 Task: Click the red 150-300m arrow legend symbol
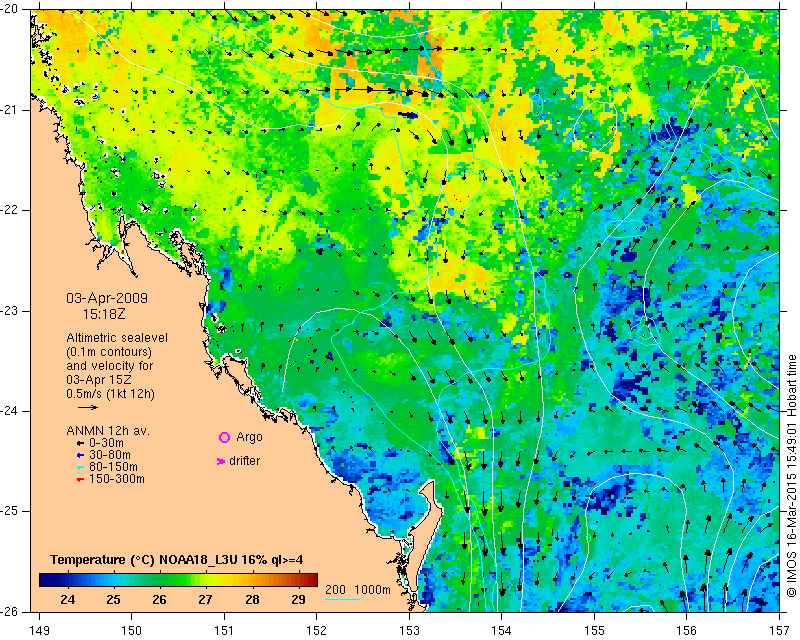80,480
